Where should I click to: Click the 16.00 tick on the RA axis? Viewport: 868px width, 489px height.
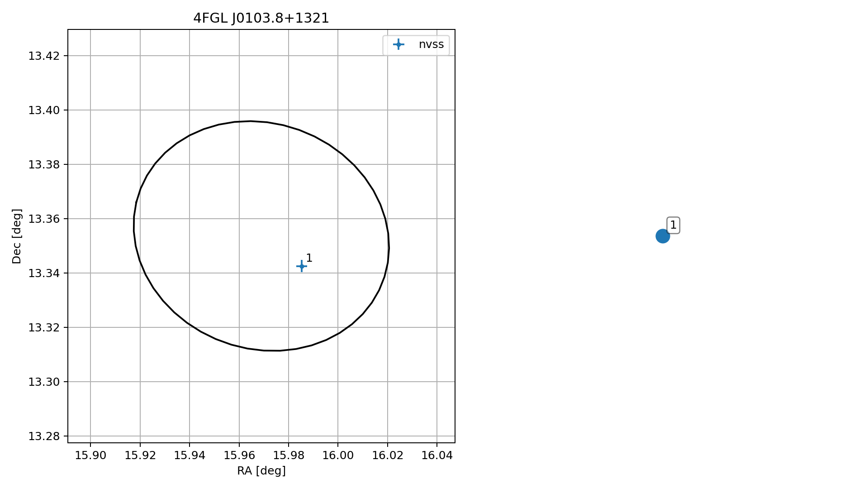[338, 455]
